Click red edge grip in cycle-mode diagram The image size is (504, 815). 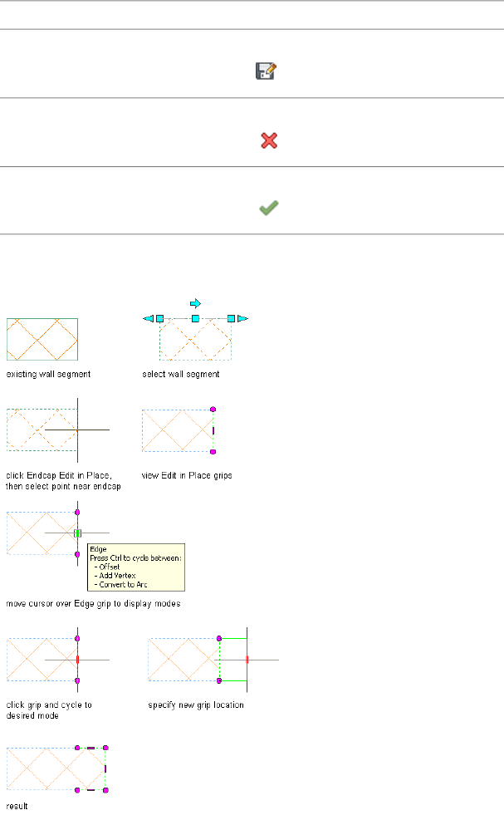coord(77,659)
